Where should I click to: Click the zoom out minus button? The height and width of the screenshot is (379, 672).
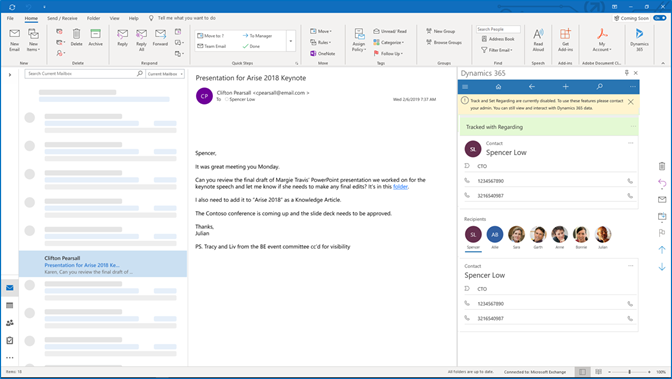coord(610,372)
